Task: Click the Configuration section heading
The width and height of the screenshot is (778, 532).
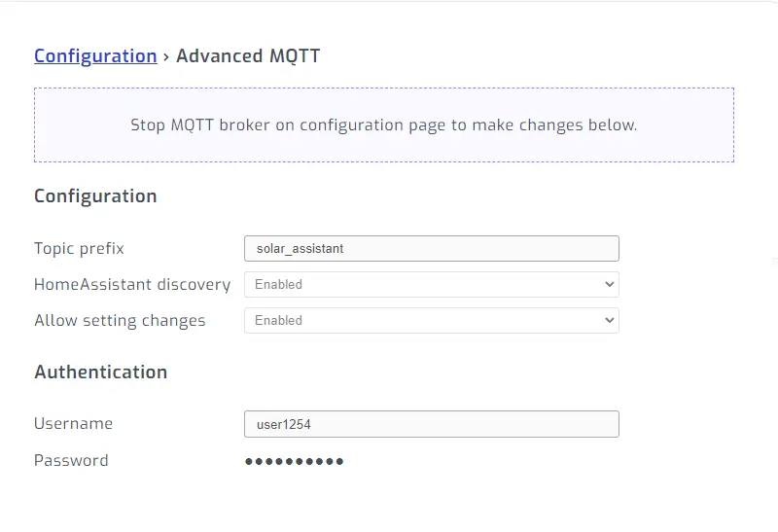Action: tap(95, 195)
